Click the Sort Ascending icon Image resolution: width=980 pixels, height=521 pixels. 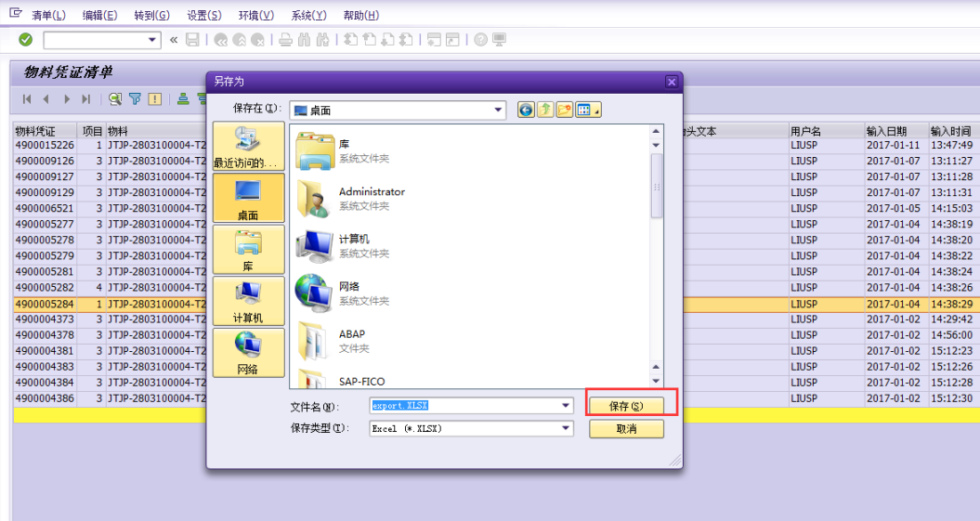tap(183, 98)
